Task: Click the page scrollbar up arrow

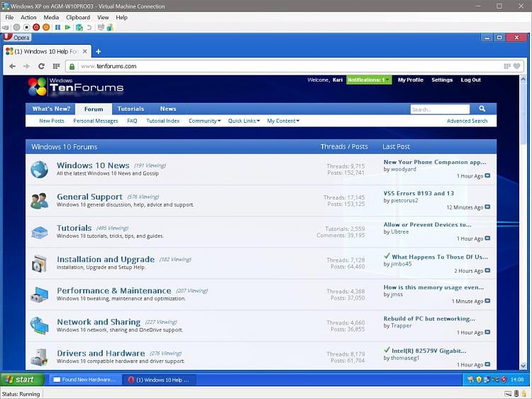Action: tap(523, 79)
